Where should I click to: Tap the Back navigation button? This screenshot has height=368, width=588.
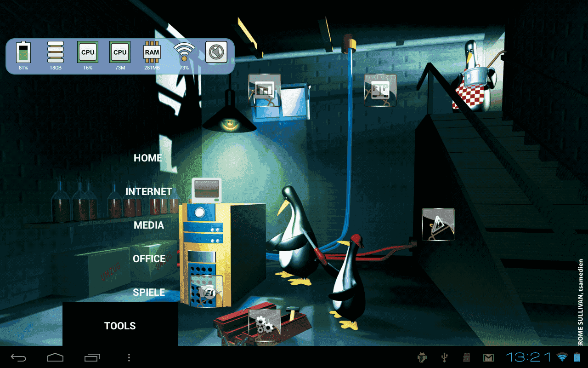pos(18,357)
